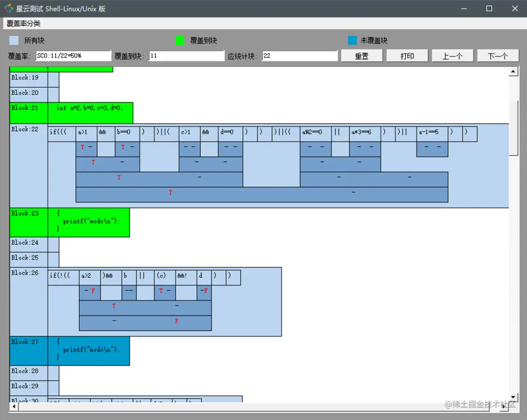Click the 所有块 light blue color swatch
This screenshot has width=527, height=420.
[x=14, y=40]
